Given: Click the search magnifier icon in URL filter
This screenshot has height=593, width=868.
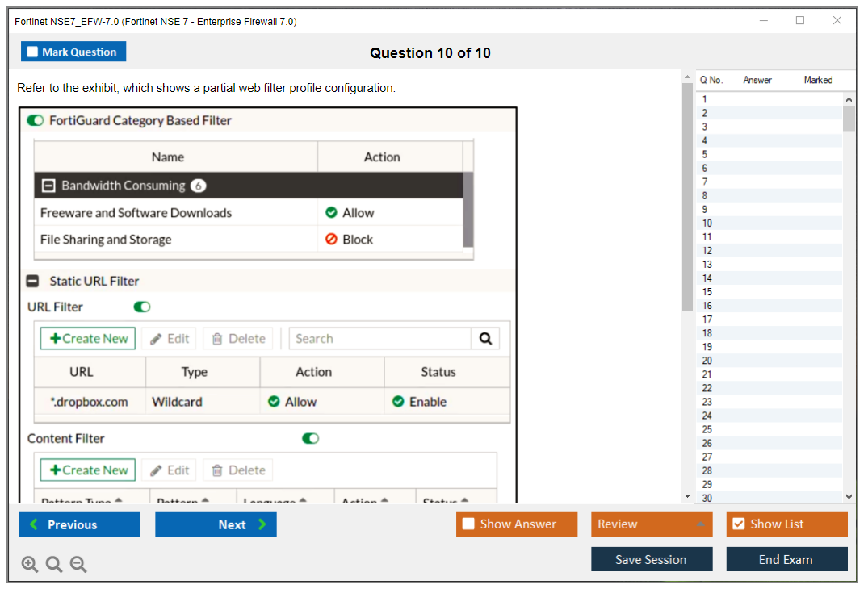Looking at the screenshot, I should [x=485, y=339].
